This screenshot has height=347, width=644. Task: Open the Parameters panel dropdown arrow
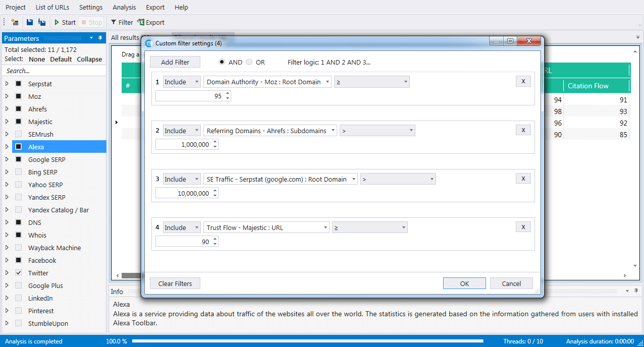(91, 38)
